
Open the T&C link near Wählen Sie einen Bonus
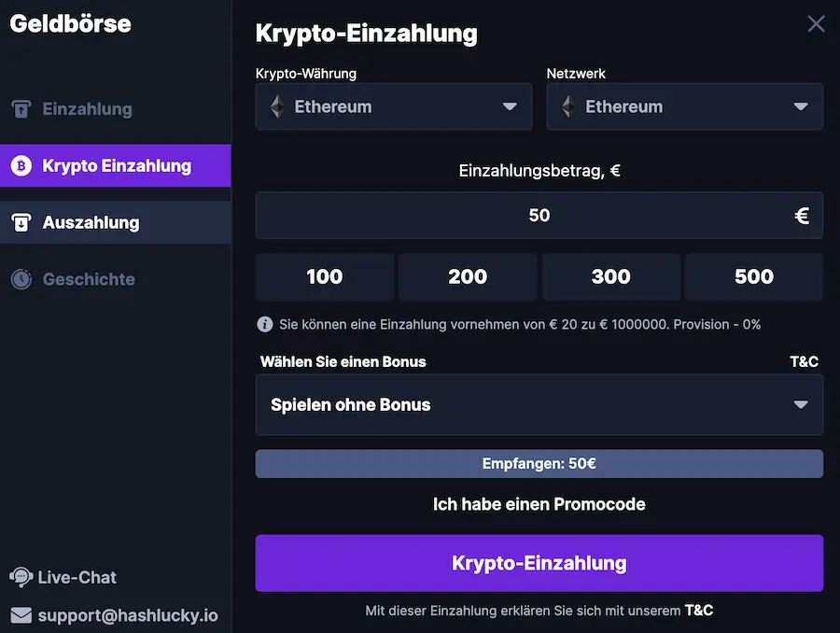[805, 362]
